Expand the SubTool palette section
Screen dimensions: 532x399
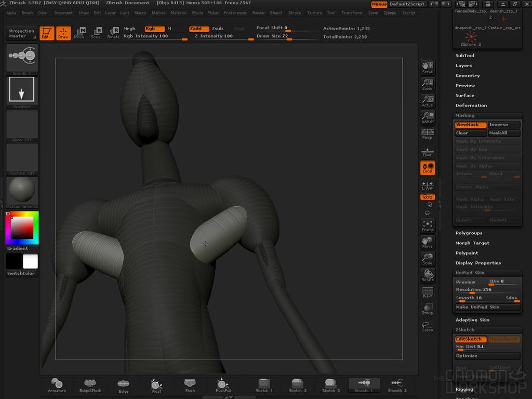point(465,55)
